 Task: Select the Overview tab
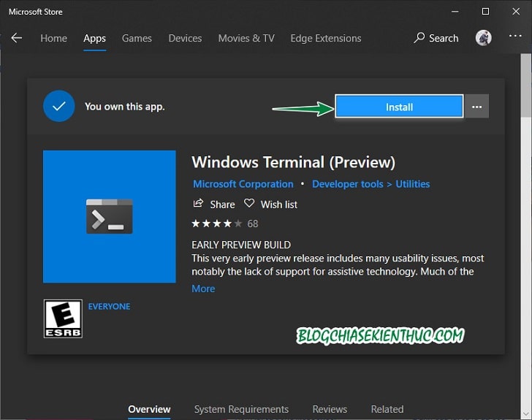click(149, 410)
